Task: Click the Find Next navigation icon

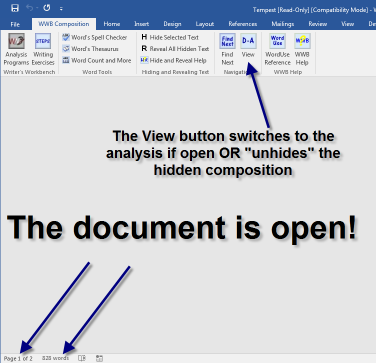Action: click(227, 49)
